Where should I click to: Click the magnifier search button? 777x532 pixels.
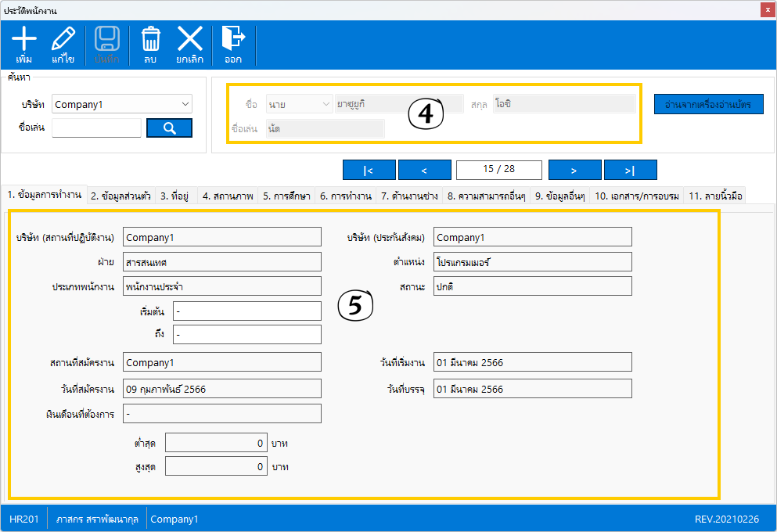(x=169, y=128)
